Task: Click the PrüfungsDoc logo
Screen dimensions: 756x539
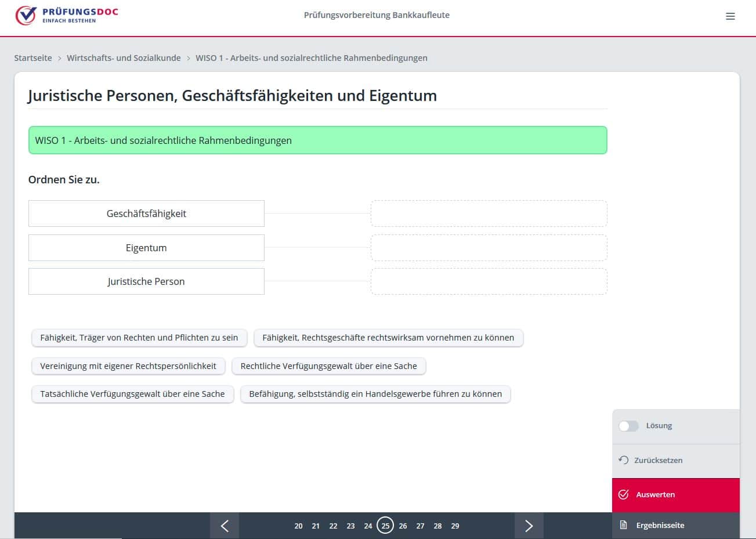Action: tap(67, 16)
